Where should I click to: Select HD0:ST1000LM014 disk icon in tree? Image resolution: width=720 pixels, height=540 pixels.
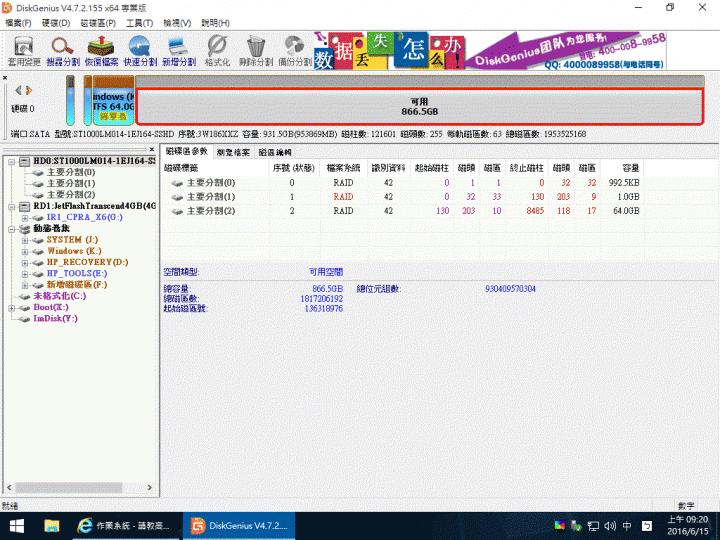[25, 161]
